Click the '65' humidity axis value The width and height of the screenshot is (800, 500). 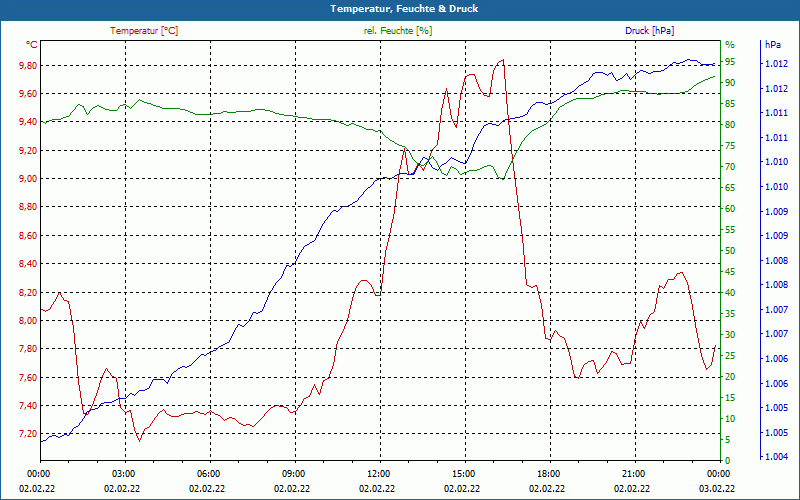tap(730, 188)
